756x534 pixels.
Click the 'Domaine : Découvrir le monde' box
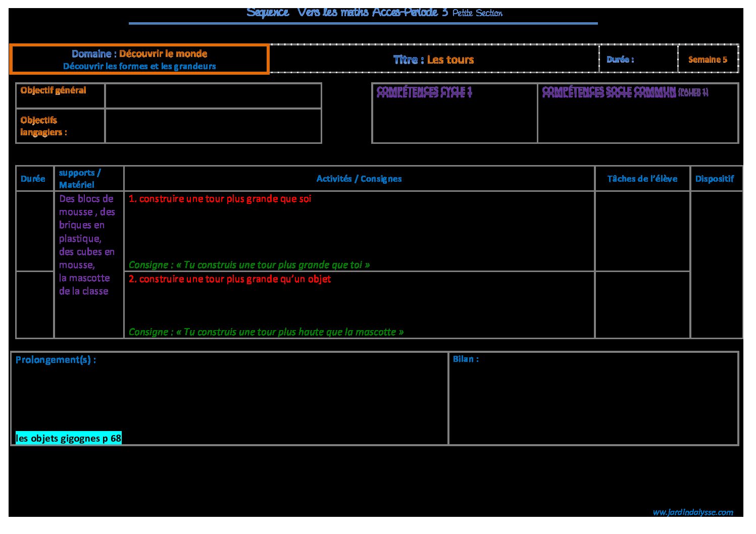click(x=139, y=59)
